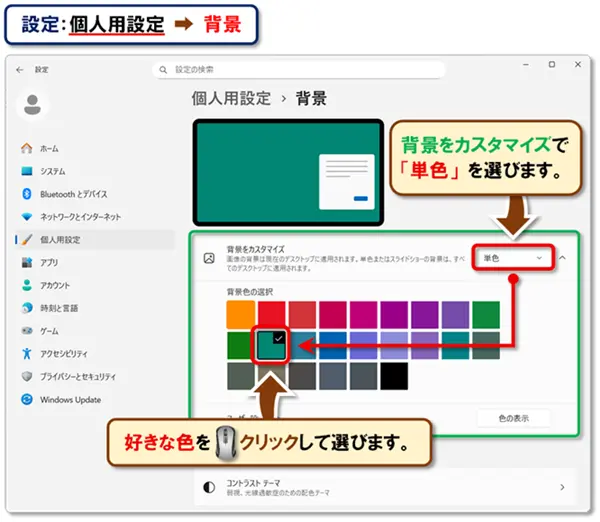Click the アプリ icon in sidebar
The width and height of the screenshot is (600, 522).
(26, 263)
